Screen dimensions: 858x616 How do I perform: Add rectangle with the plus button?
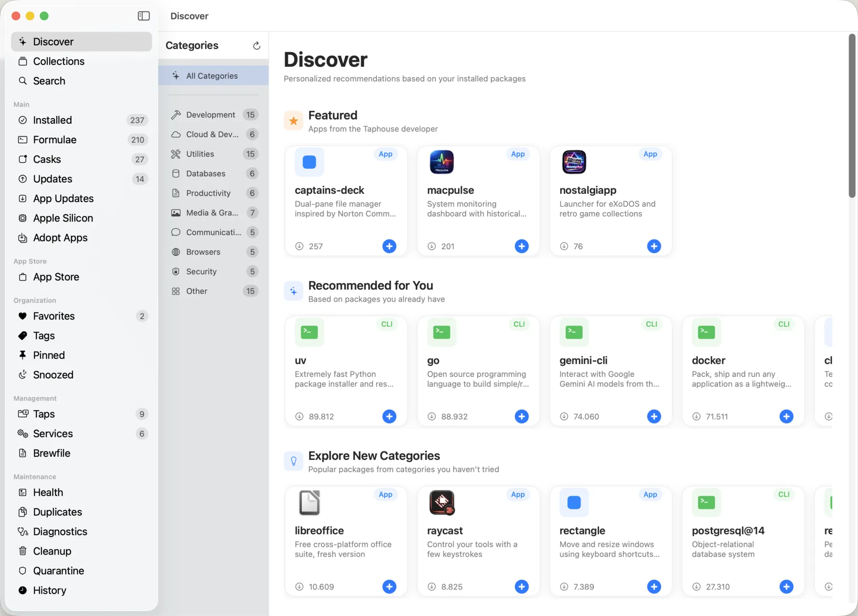654,586
